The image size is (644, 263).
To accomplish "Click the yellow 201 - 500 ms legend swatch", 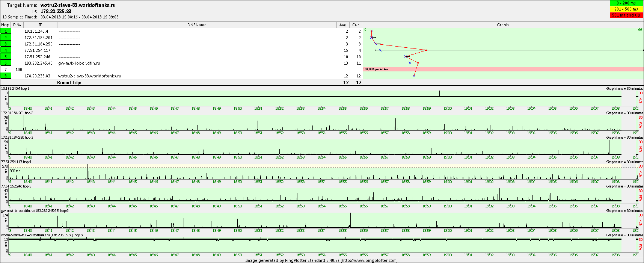I will tap(626, 9).
